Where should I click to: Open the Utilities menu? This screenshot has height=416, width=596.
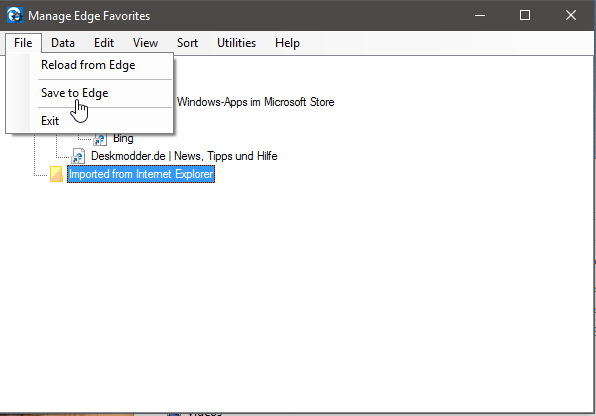coord(236,43)
